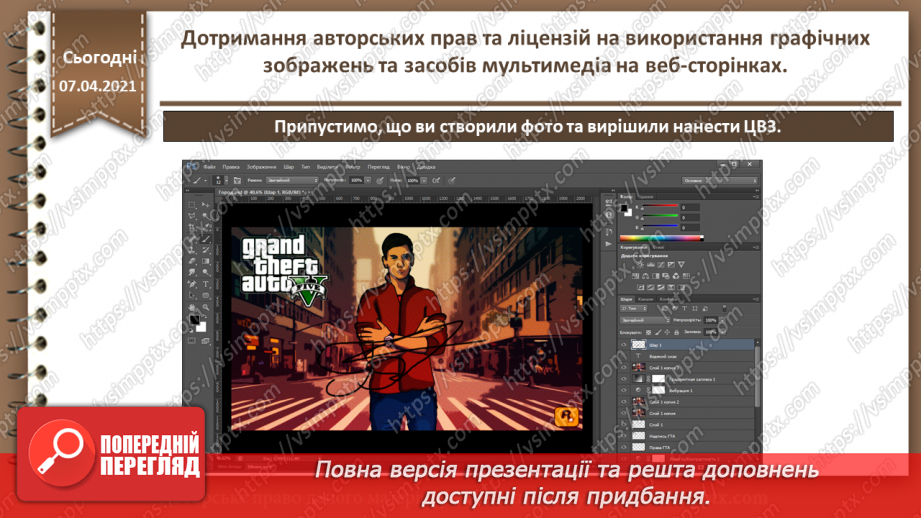Open the layer fill dropdown arrow

[x=722, y=332]
